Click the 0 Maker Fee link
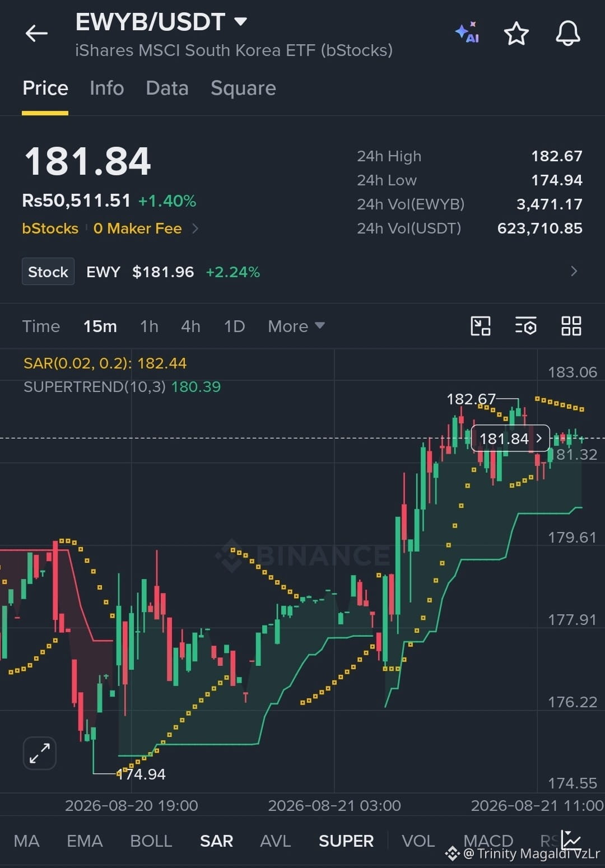 137,228
